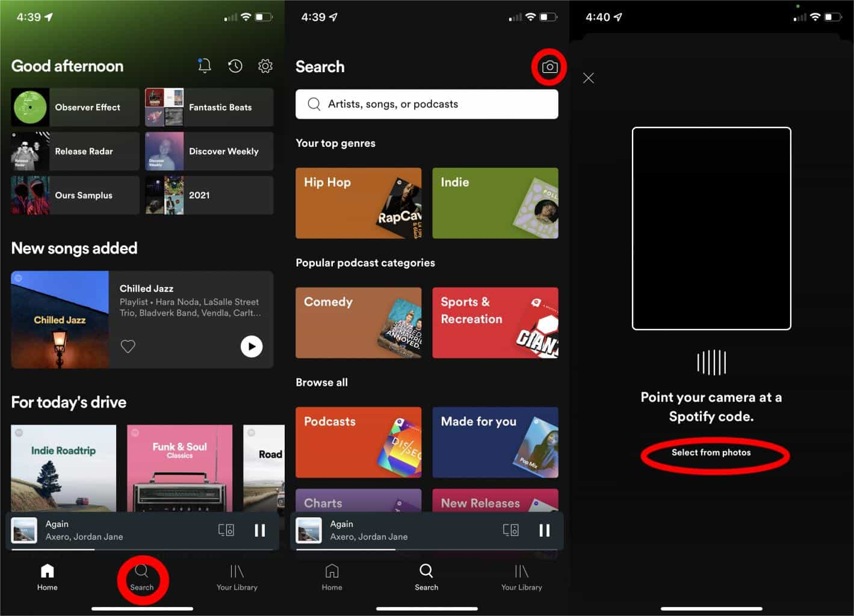Open recently played history clock icon
Viewport: 854px width, 616px height.
point(235,66)
